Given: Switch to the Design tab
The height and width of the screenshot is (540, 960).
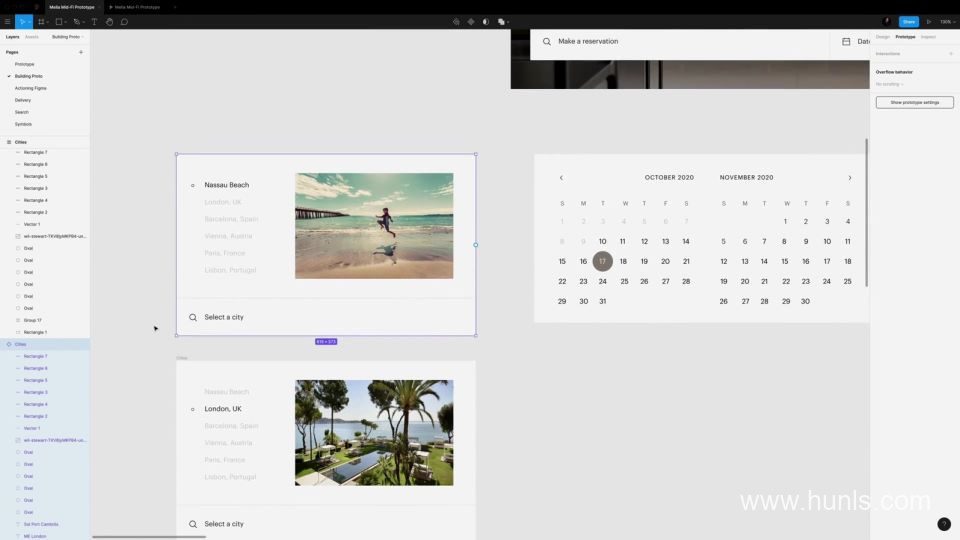Looking at the screenshot, I should [882, 37].
